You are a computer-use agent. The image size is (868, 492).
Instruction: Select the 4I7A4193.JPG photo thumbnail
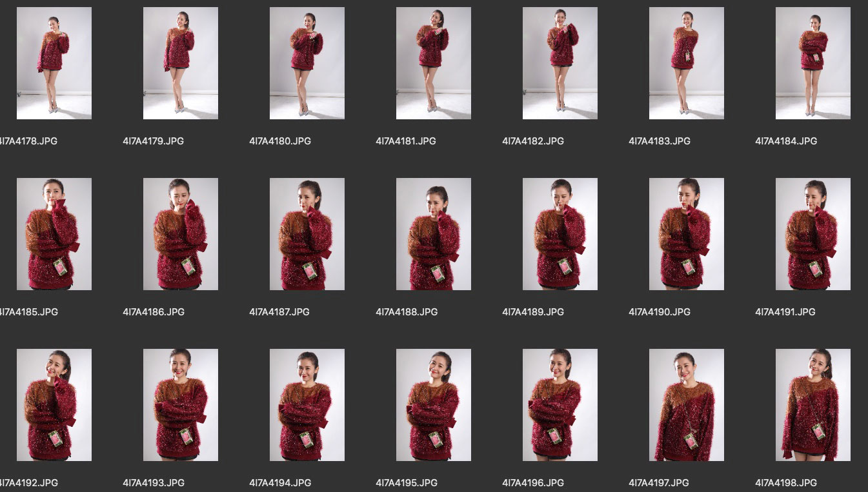coord(180,405)
